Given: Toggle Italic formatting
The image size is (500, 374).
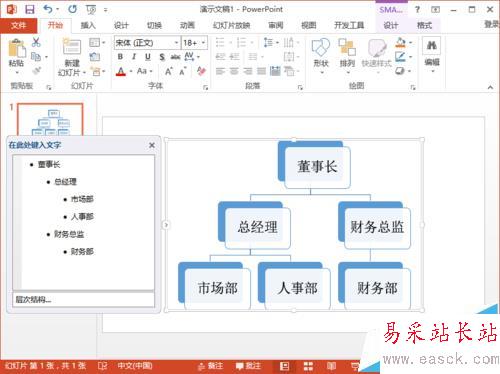Looking at the screenshot, I should 134,57.
